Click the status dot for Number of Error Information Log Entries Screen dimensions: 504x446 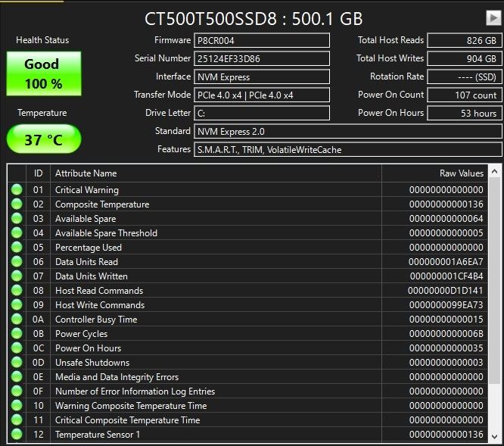(17, 391)
